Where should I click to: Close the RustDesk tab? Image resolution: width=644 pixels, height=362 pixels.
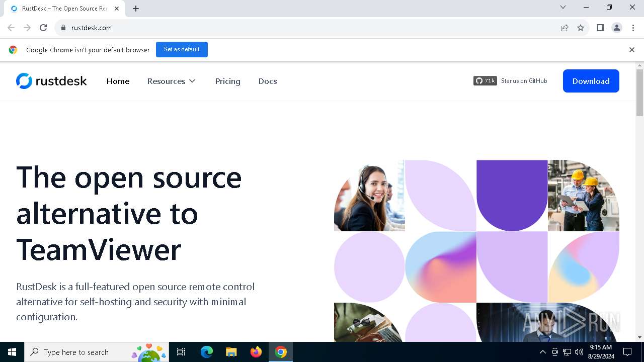pos(117,9)
